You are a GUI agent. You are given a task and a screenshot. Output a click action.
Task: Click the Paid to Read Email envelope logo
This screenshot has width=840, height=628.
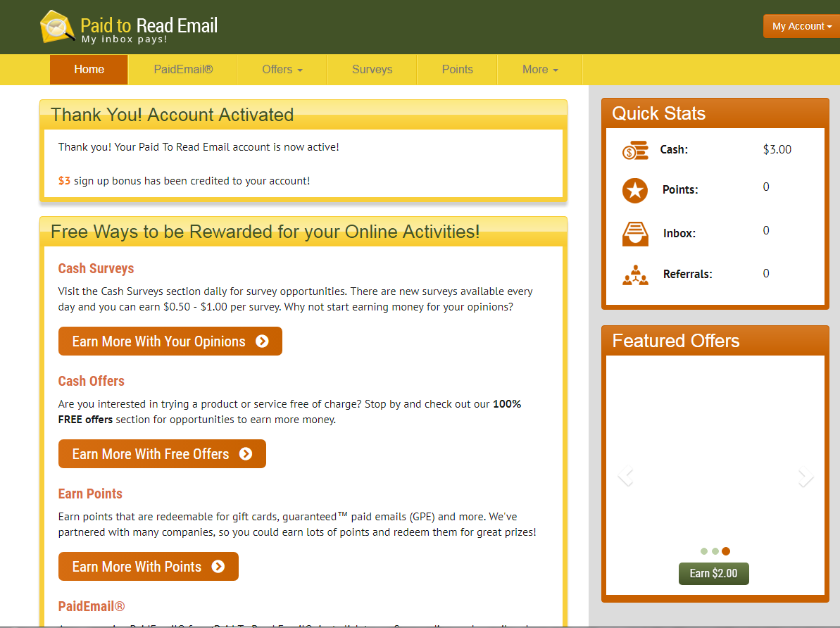(x=57, y=26)
